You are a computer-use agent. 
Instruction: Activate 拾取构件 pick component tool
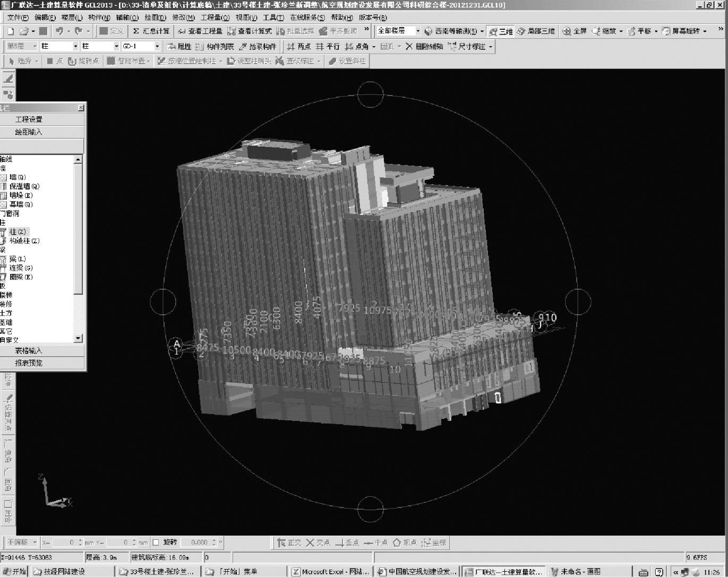click(x=258, y=47)
